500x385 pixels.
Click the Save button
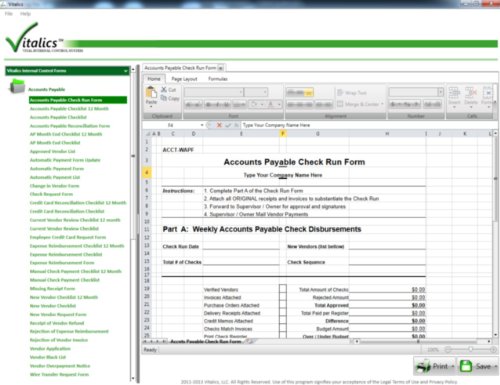478,366
